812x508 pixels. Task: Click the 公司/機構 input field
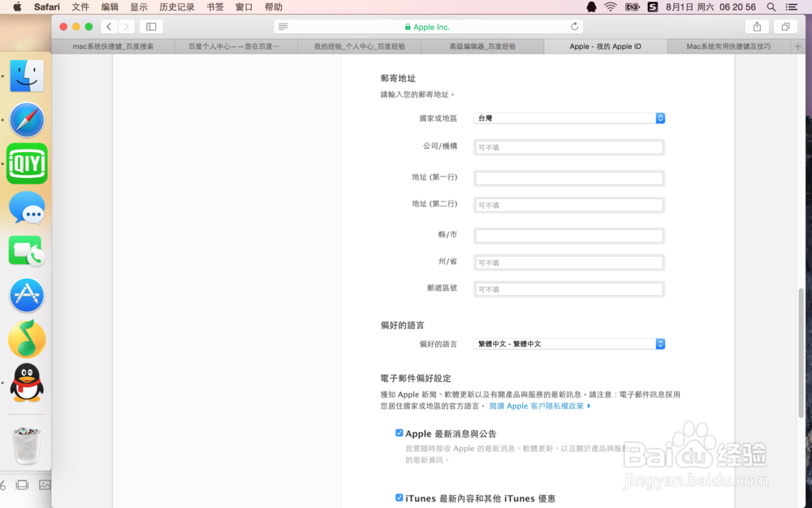(569, 147)
